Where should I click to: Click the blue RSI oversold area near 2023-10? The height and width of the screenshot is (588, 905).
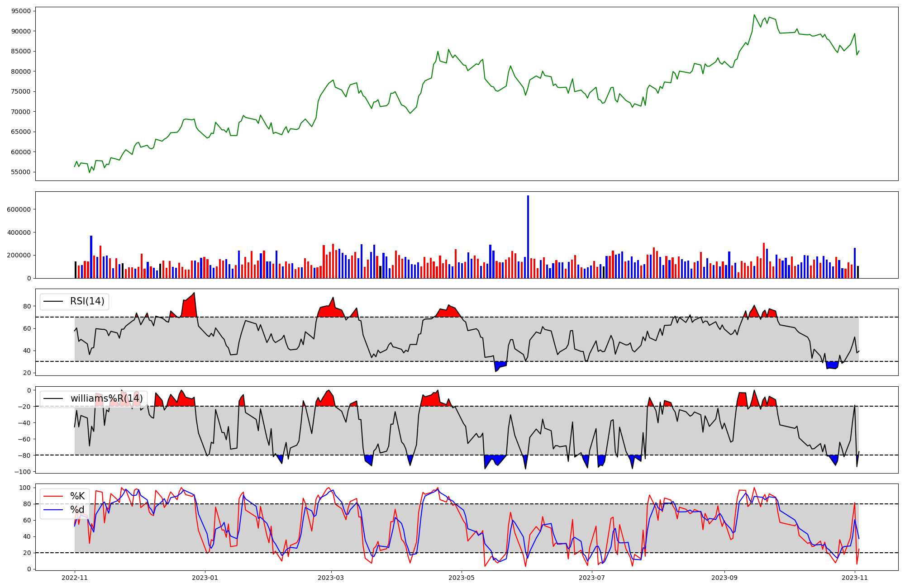(x=832, y=365)
